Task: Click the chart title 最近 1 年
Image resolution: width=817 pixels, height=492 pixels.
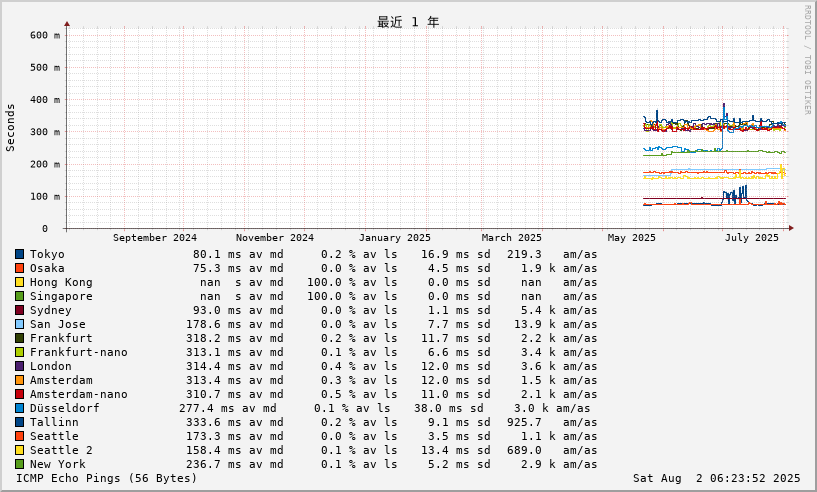Action: pyautogui.click(x=408, y=22)
